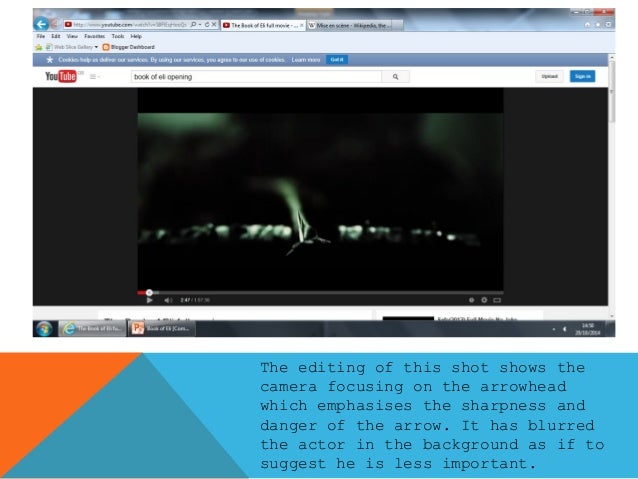Click Got it button in cookies banner
638x479 pixels.
pos(337,60)
